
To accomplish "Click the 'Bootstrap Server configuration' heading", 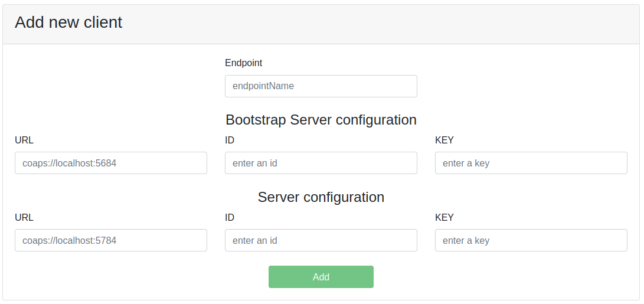I will [321, 120].
